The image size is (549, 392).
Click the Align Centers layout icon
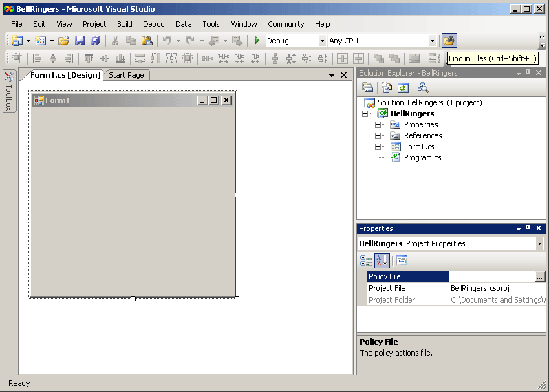(x=53, y=58)
